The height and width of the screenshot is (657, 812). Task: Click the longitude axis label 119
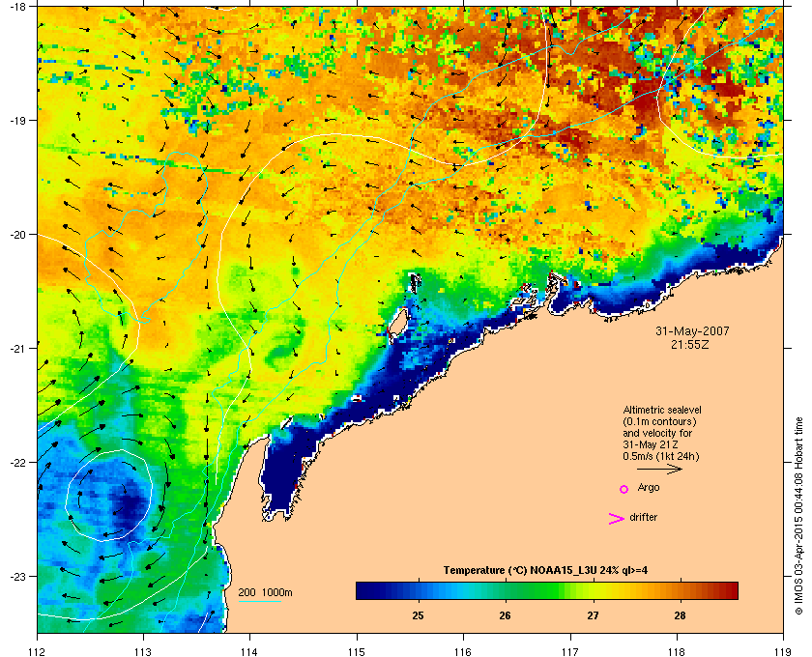[x=784, y=651]
